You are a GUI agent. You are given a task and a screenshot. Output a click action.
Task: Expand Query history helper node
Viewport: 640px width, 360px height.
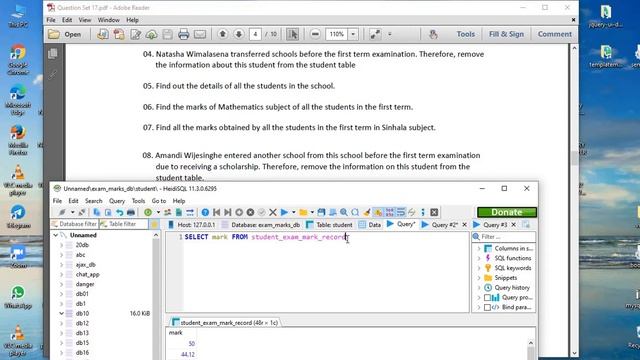(479, 288)
